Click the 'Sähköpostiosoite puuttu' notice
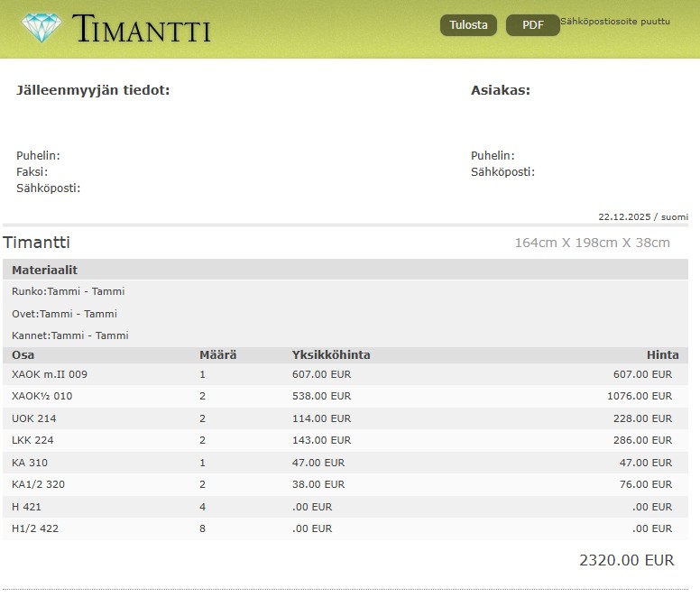Screen dimensions: 700x597 coord(615,21)
